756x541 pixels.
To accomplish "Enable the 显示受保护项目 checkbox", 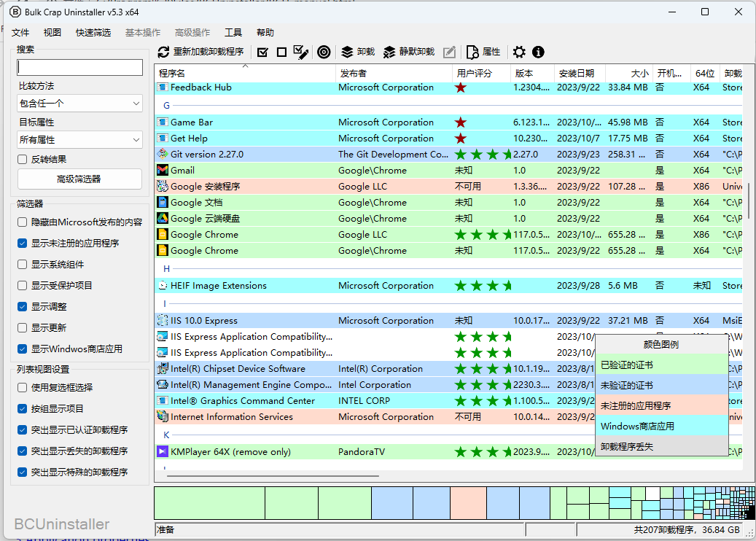I will coord(22,286).
